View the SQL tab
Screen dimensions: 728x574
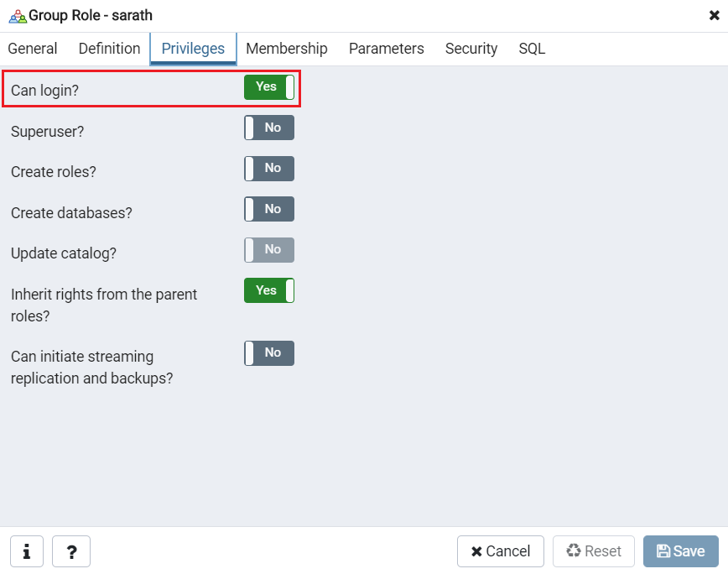tap(532, 49)
